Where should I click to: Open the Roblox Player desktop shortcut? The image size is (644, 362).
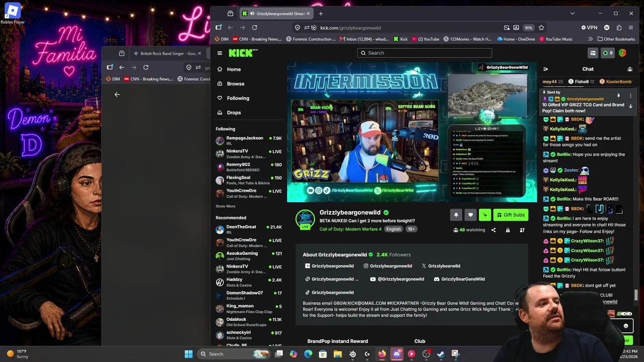click(13, 14)
